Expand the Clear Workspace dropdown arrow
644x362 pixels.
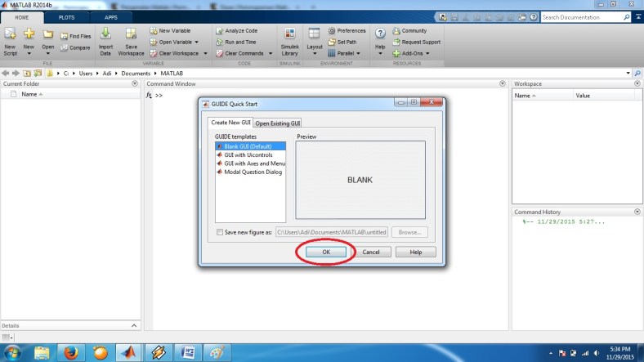pyautogui.click(x=200, y=53)
